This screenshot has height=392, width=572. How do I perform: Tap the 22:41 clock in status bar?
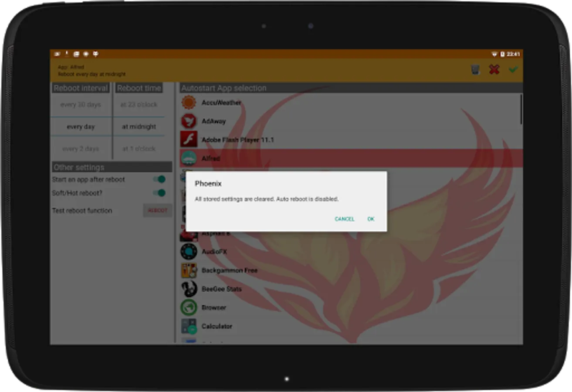[513, 54]
